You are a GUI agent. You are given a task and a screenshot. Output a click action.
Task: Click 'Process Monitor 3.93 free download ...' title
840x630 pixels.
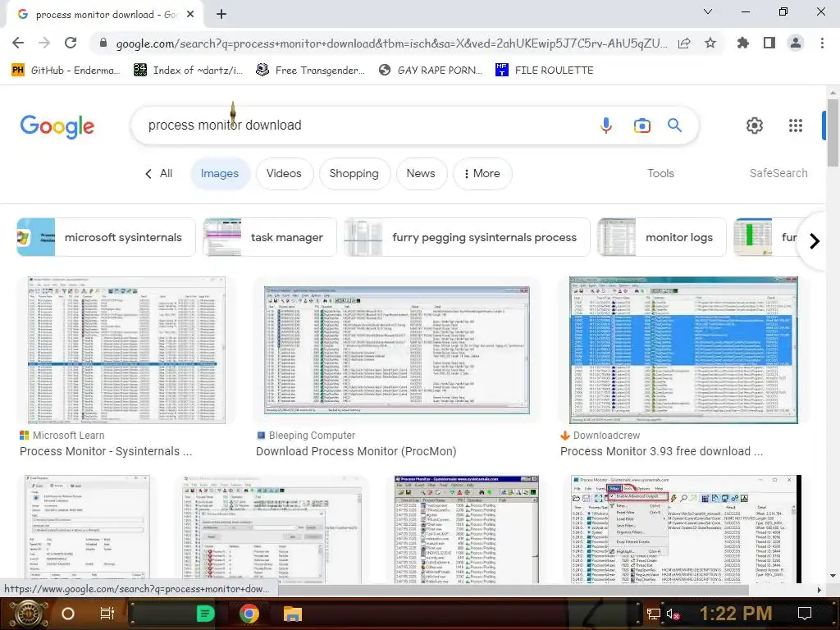[x=662, y=452]
